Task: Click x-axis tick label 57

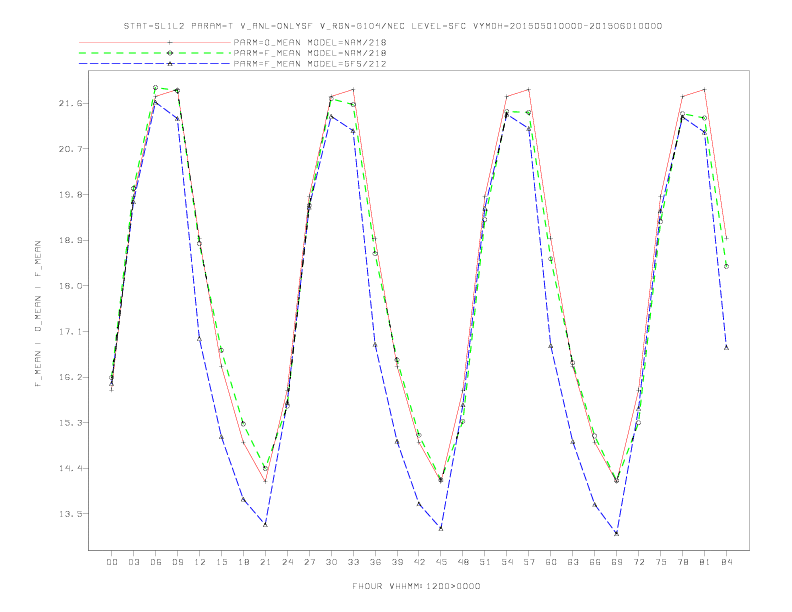Action: tap(529, 562)
